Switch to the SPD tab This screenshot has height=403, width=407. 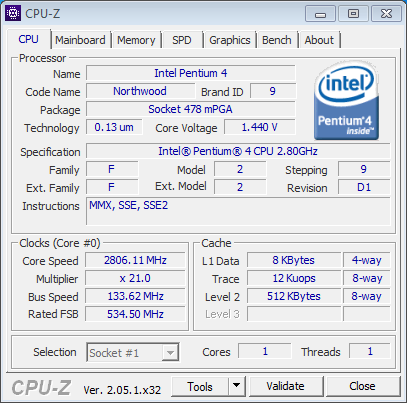182,40
